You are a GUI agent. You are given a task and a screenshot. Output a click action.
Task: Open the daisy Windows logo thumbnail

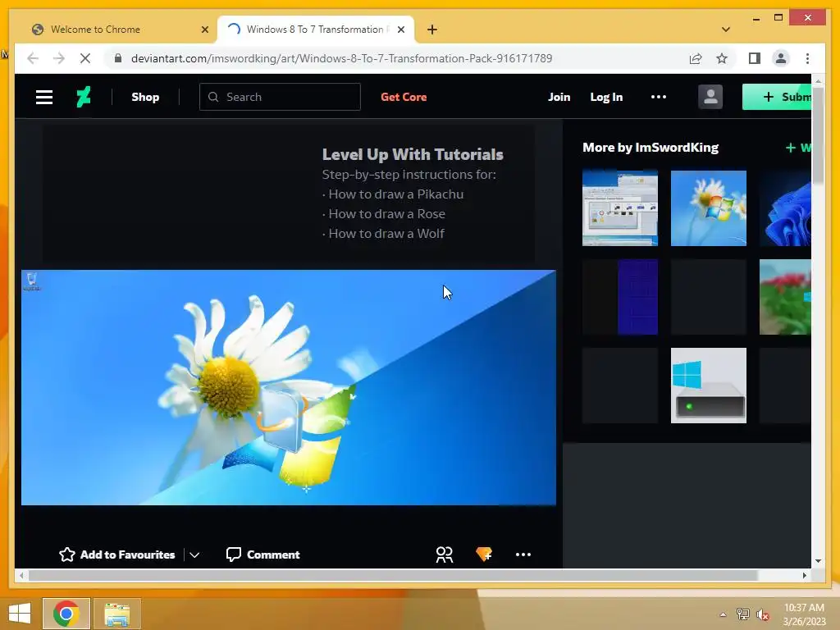tap(708, 208)
